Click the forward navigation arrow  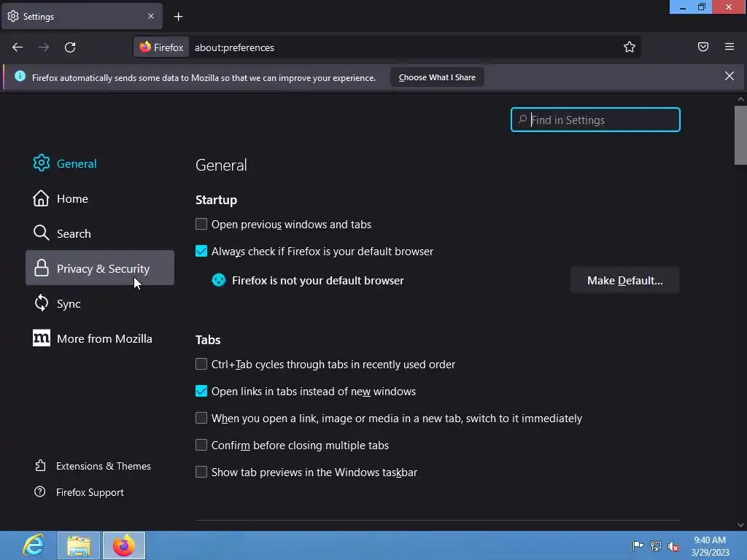(x=44, y=47)
